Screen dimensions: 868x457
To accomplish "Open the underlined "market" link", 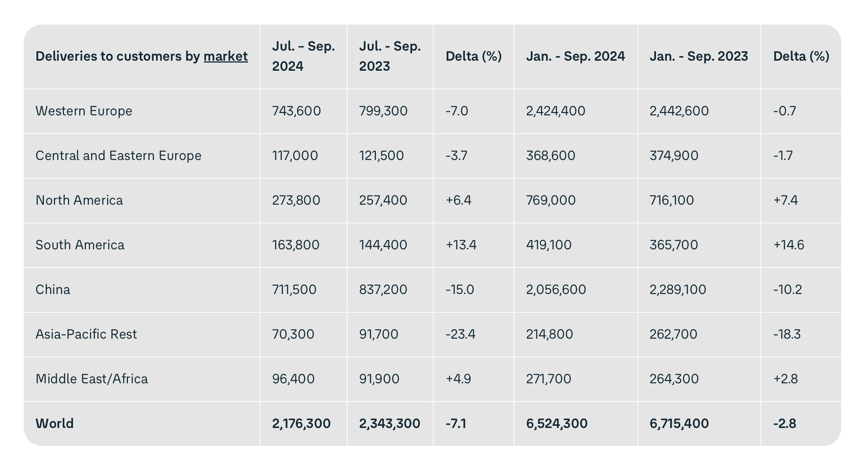I will [225, 56].
